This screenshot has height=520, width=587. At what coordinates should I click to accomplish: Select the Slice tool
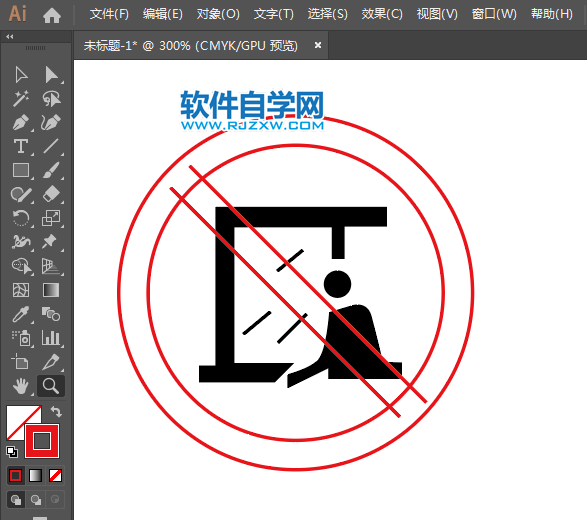coord(51,362)
